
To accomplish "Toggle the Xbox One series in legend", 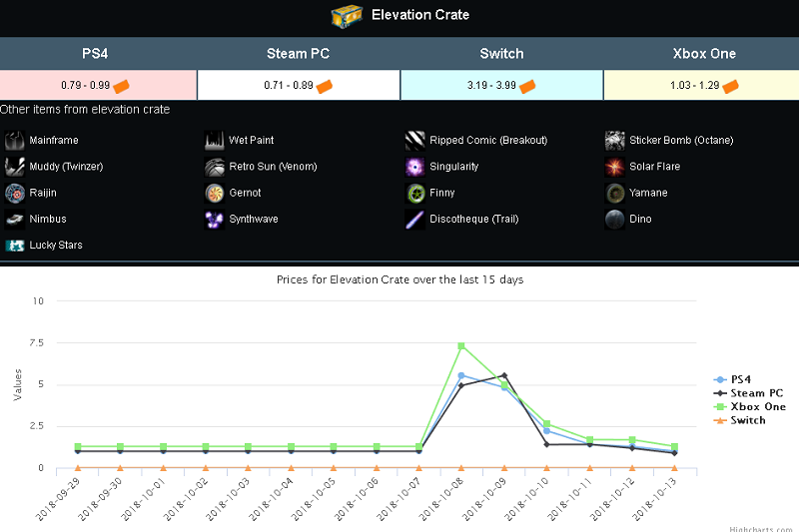I will tap(750, 407).
